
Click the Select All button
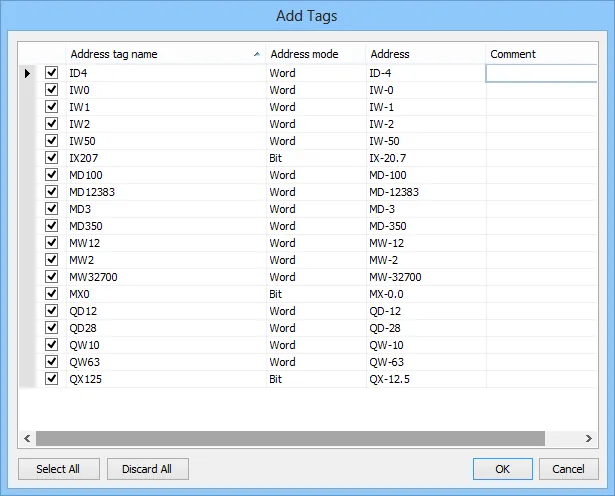58,469
